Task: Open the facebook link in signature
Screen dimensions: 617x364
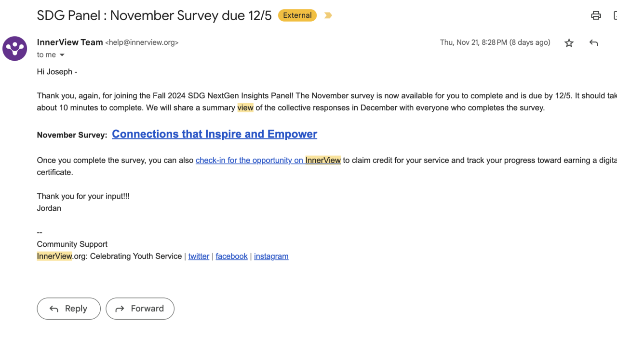Action: pos(231,256)
